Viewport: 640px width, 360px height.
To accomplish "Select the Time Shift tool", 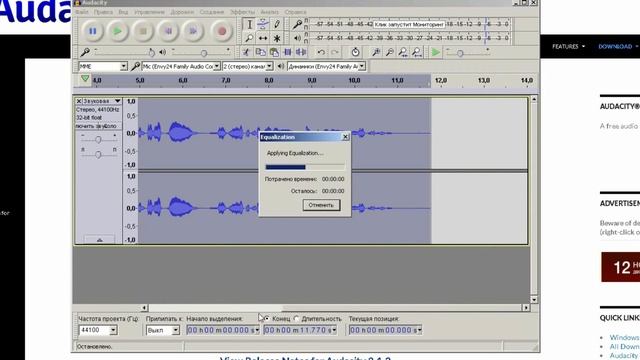I will [x=263, y=38].
